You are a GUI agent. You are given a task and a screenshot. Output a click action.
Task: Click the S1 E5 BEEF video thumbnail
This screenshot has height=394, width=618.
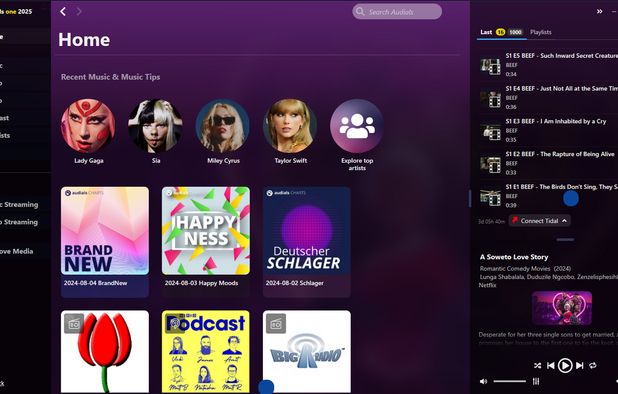pyautogui.click(x=490, y=66)
